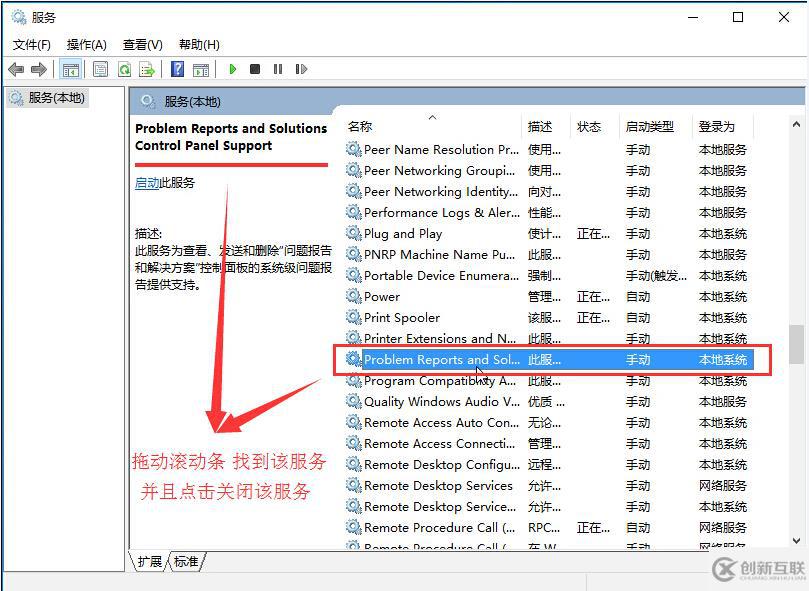The width and height of the screenshot is (809, 591).
Task: Click the scrollbar down arrow in services list
Action: coord(796,540)
